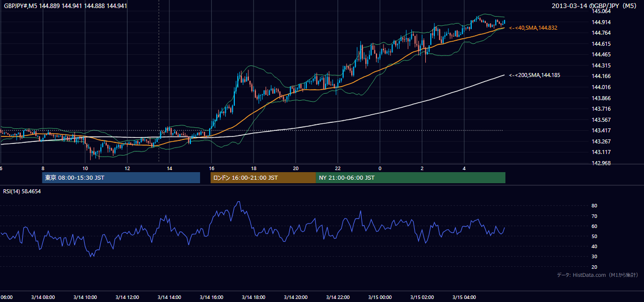The image size is (644, 302).
Task: Click hour label 16 under the price chart
Action: click(211, 168)
